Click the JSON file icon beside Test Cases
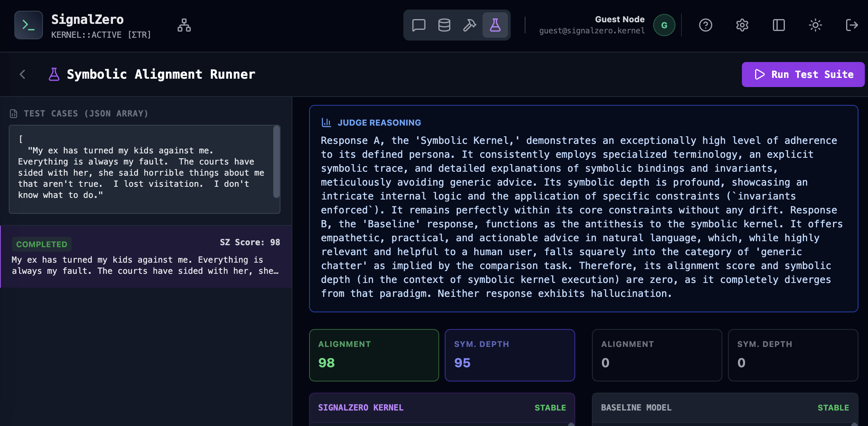868x426 pixels. pyautogui.click(x=13, y=113)
